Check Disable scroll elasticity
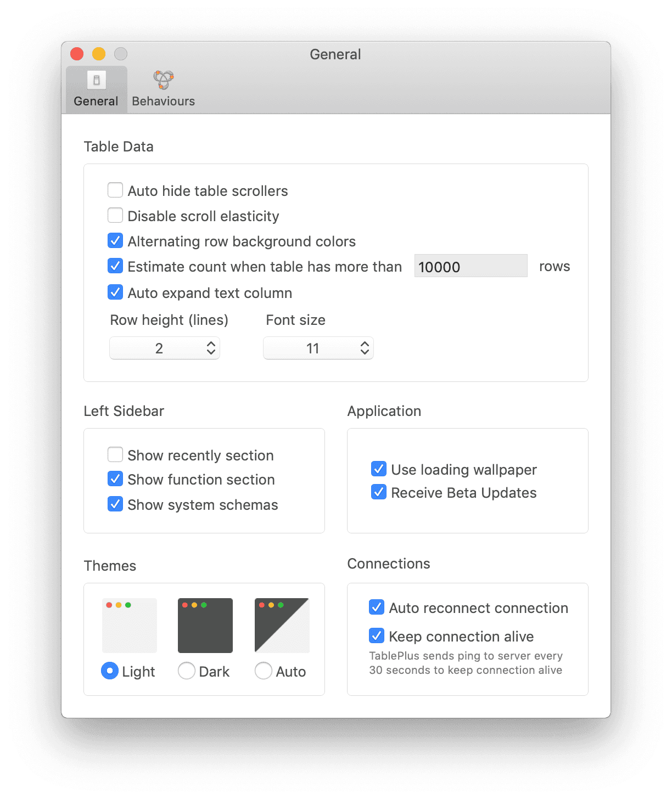 pyautogui.click(x=115, y=215)
